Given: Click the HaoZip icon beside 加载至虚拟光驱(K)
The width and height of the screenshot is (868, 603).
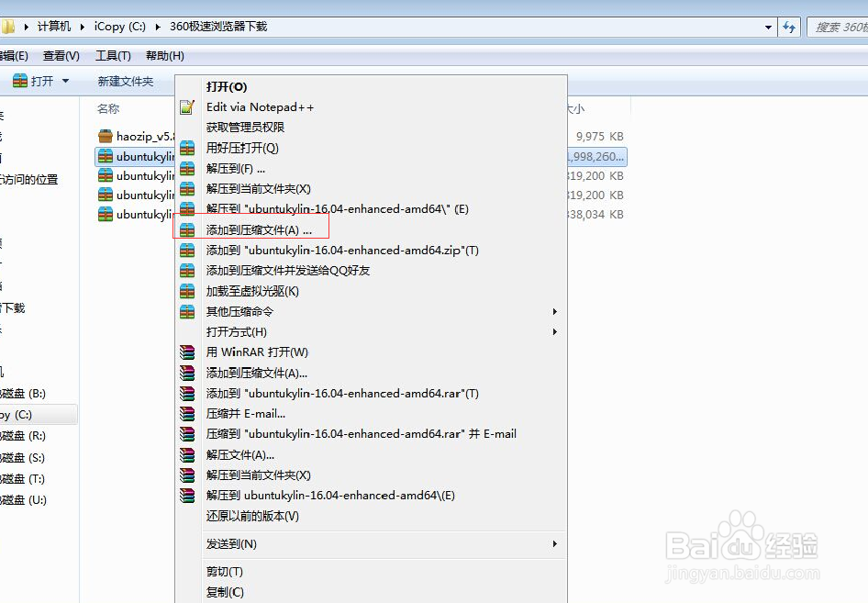Looking at the screenshot, I should click(187, 291).
